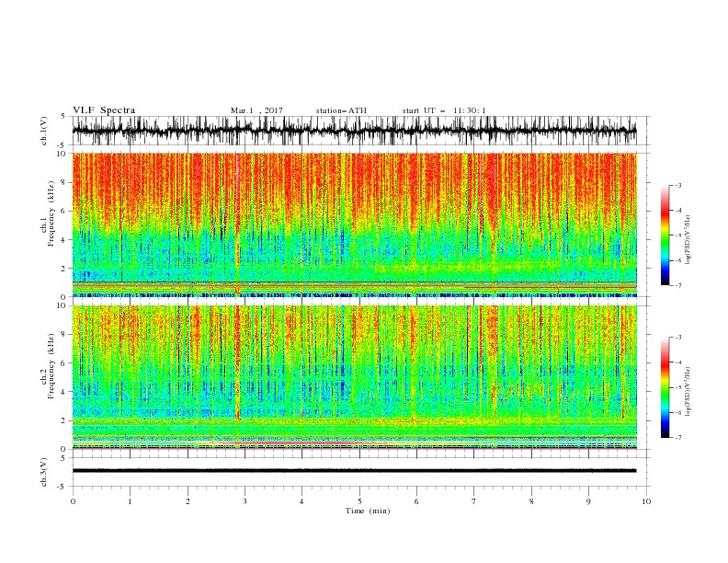Click the 'Time (min)' x-axis label
The height and width of the screenshot is (563, 728).
tap(368, 511)
